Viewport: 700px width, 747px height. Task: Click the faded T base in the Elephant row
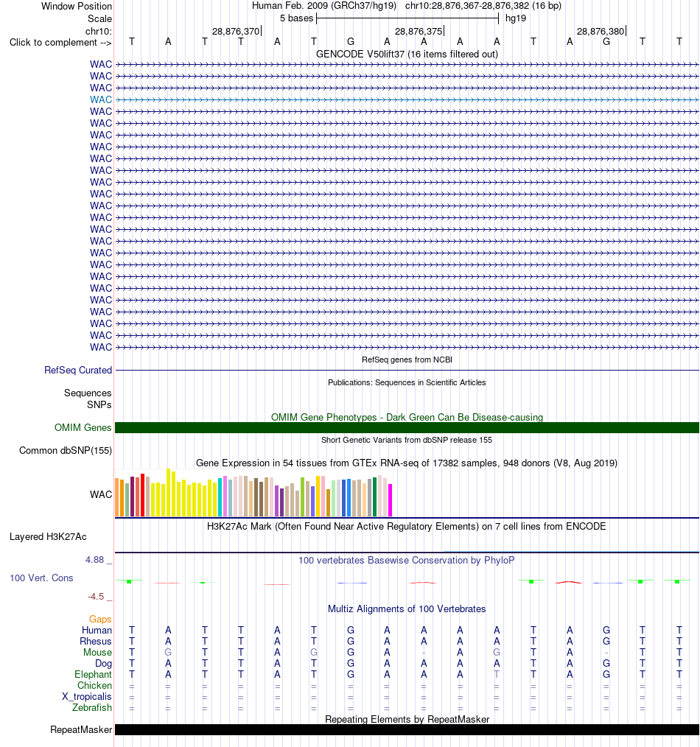497,675
